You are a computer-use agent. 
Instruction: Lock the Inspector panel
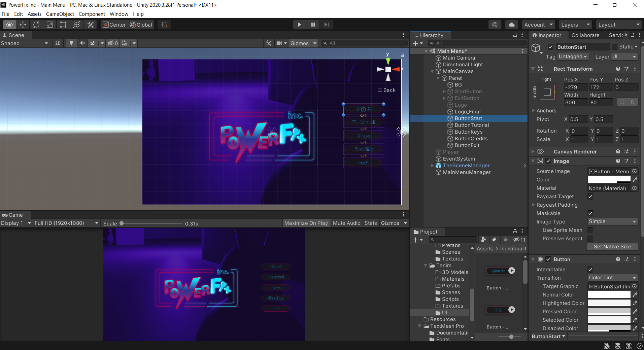point(633,35)
